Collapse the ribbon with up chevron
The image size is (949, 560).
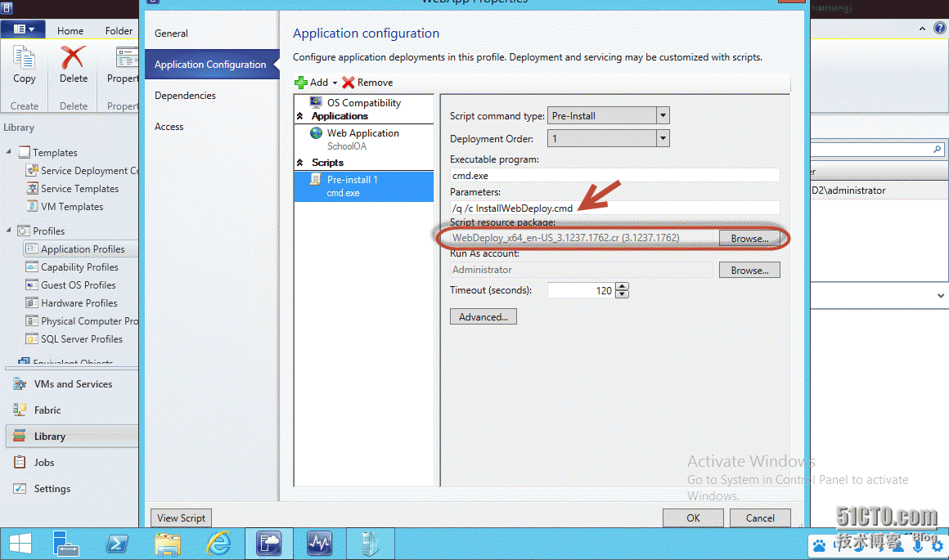922,29
